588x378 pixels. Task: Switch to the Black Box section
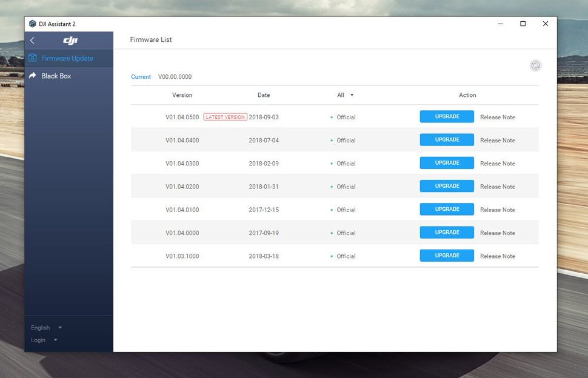[55, 76]
